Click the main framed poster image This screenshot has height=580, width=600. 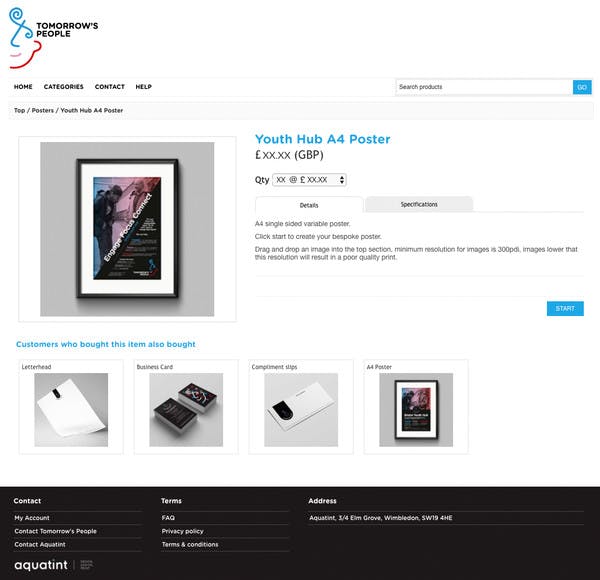tap(127, 229)
